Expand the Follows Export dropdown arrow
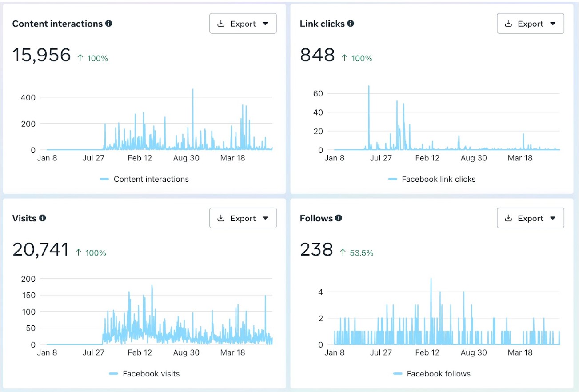Viewport: 579px width, 392px height. click(553, 218)
